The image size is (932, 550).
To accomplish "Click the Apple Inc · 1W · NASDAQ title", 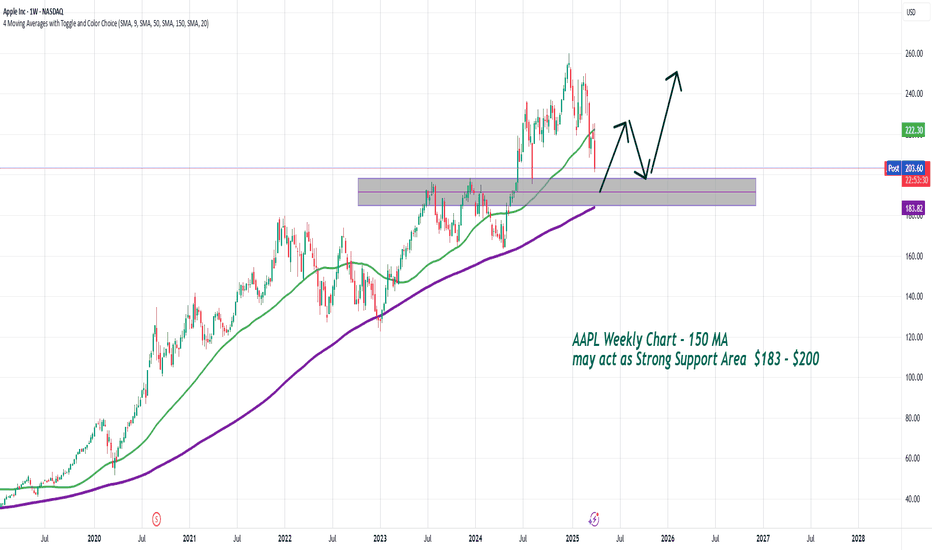I will [x=33, y=12].
